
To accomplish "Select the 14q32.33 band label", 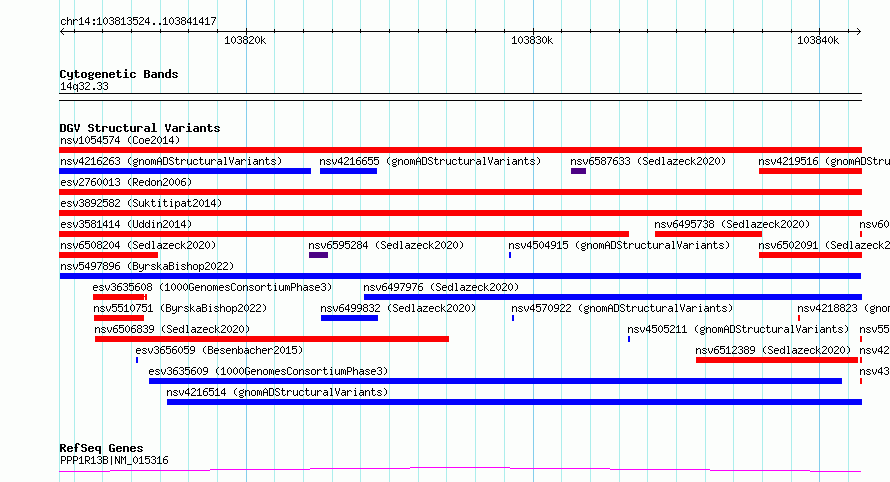I will [84, 86].
